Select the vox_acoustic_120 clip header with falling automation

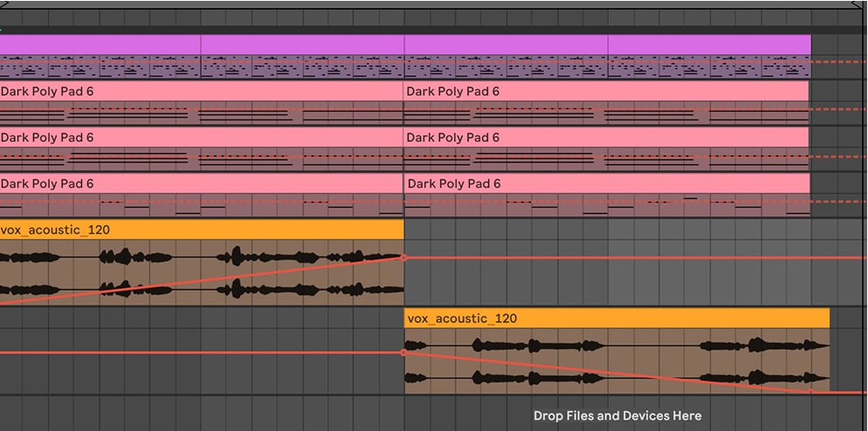[x=617, y=318]
